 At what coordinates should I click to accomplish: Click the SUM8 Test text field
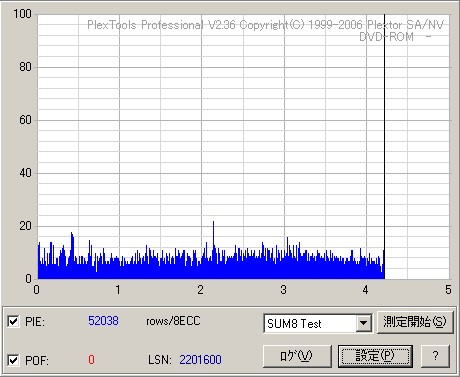point(310,323)
